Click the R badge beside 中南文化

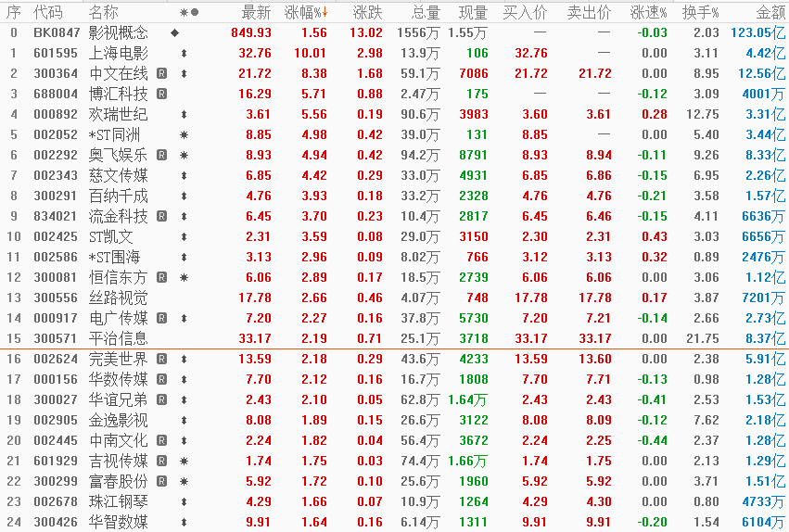[x=161, y=440]
